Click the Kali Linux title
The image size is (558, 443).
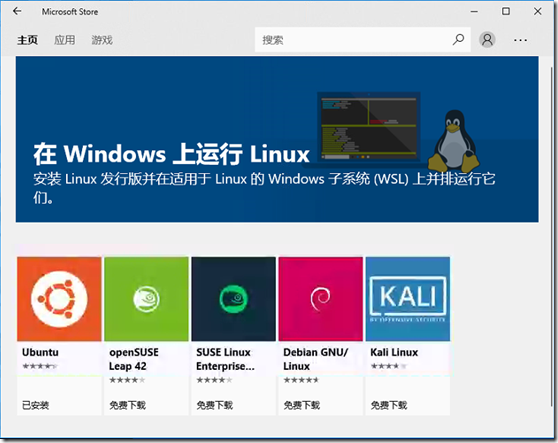click(x=394, y=352)
